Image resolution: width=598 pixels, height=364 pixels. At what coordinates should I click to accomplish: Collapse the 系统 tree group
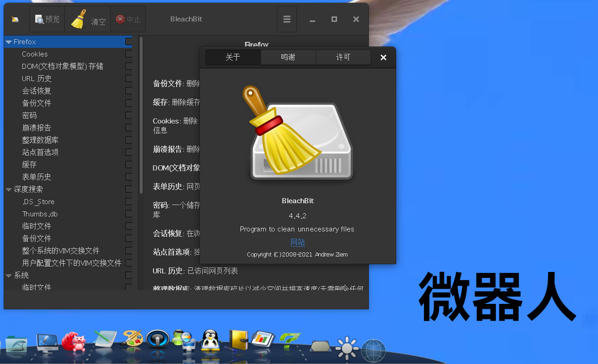[8, 276]
